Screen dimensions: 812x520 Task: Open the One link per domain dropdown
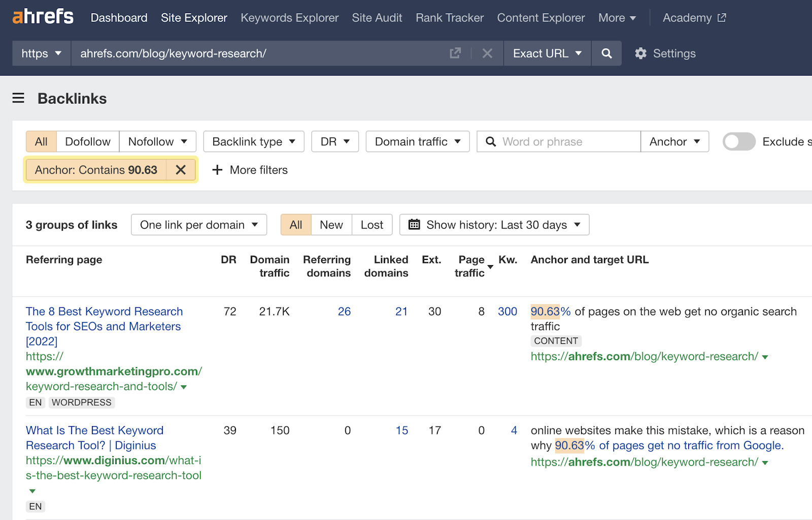pos(198,224)
